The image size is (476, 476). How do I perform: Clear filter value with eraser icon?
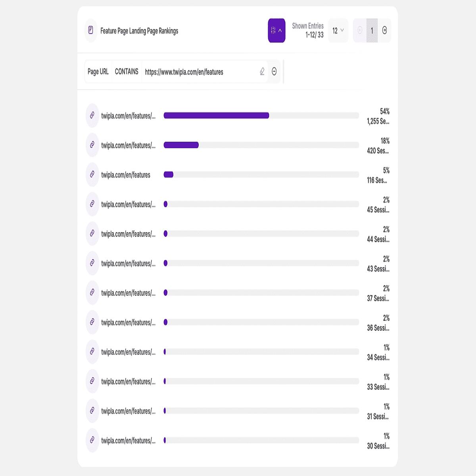click(262, 71)
